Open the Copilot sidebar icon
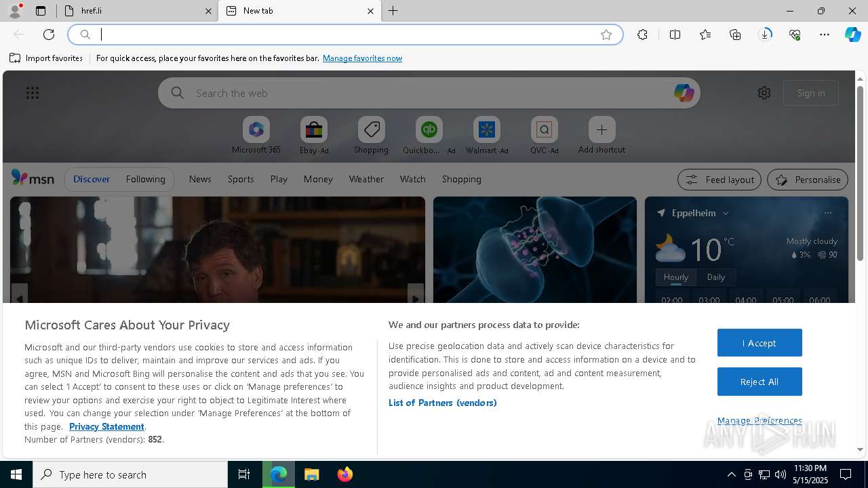Viewport: 868px width, 488px height. pos(853,35)
